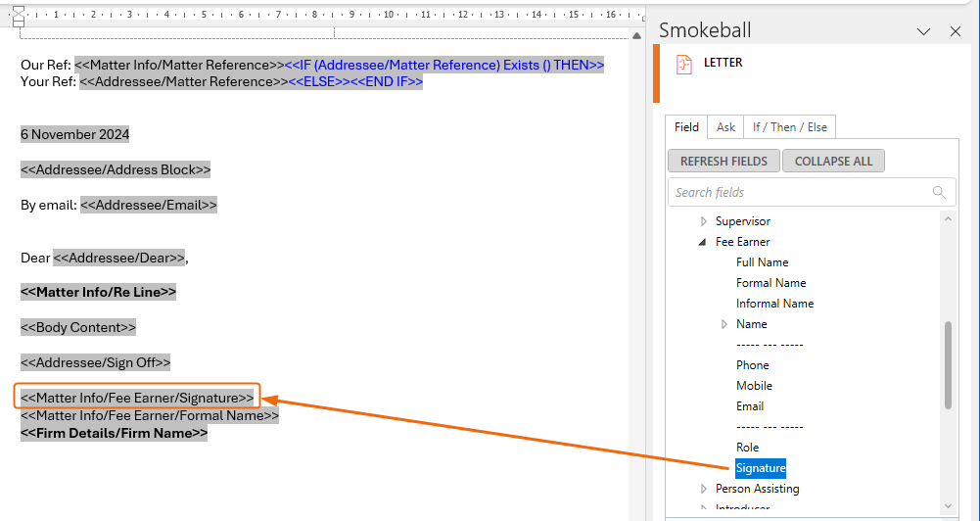Select the Full Name field

pyautogui.click(x=762, y=262)
